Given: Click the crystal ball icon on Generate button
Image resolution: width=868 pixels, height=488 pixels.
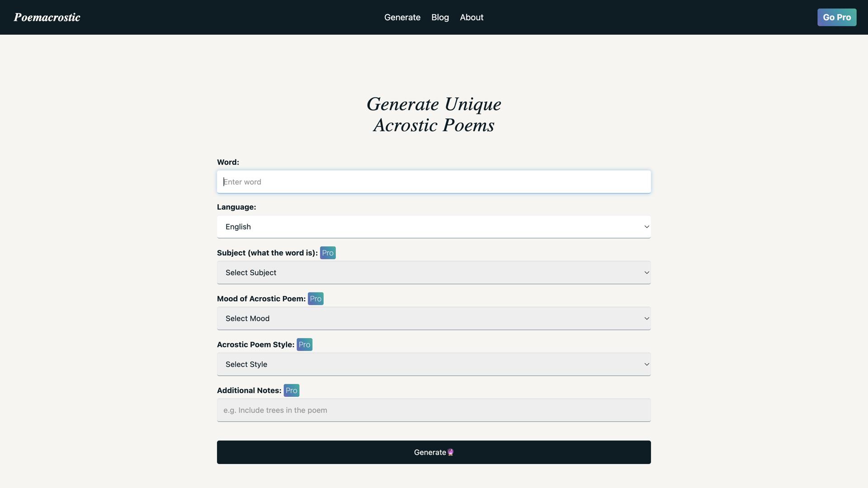Looking at the screenshot, I should coord(450,452).
